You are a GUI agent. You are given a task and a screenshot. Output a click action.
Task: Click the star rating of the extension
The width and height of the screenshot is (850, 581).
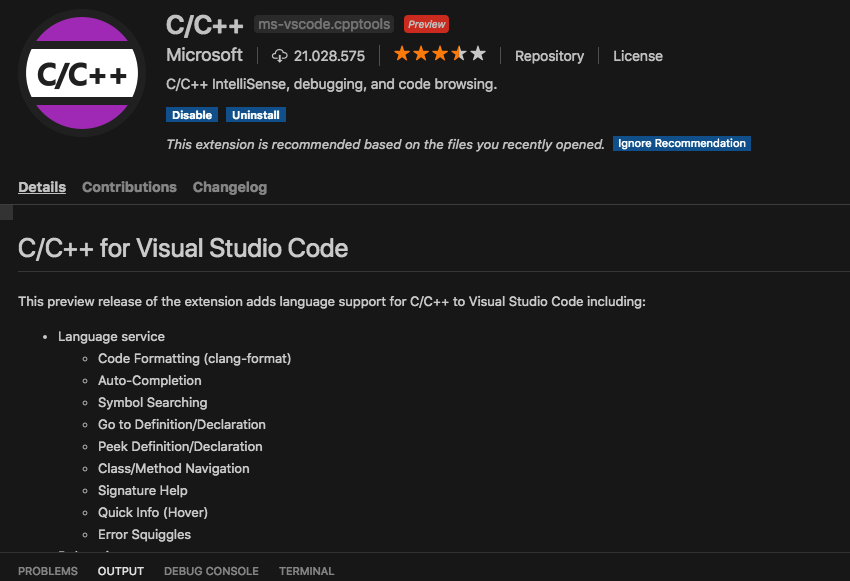(x=440, y=54)
